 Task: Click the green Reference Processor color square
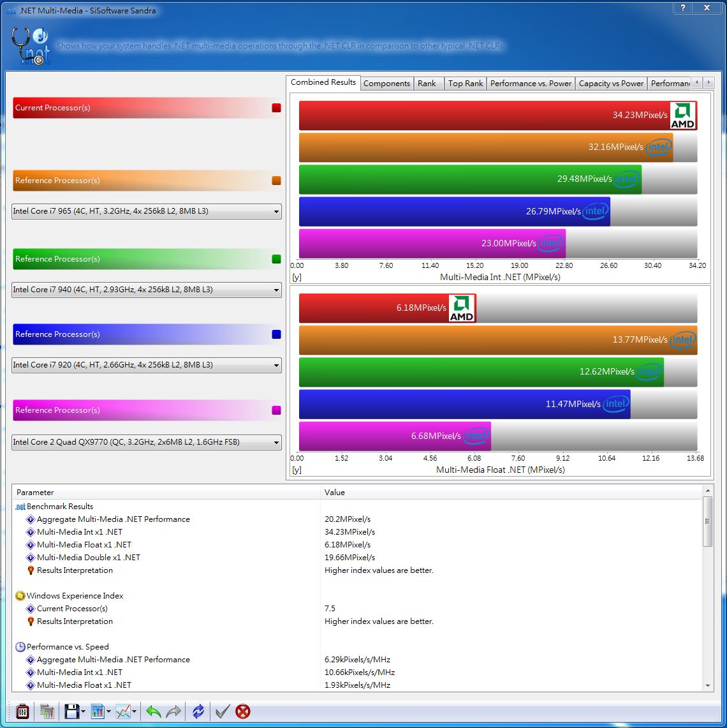click(276, 259)
